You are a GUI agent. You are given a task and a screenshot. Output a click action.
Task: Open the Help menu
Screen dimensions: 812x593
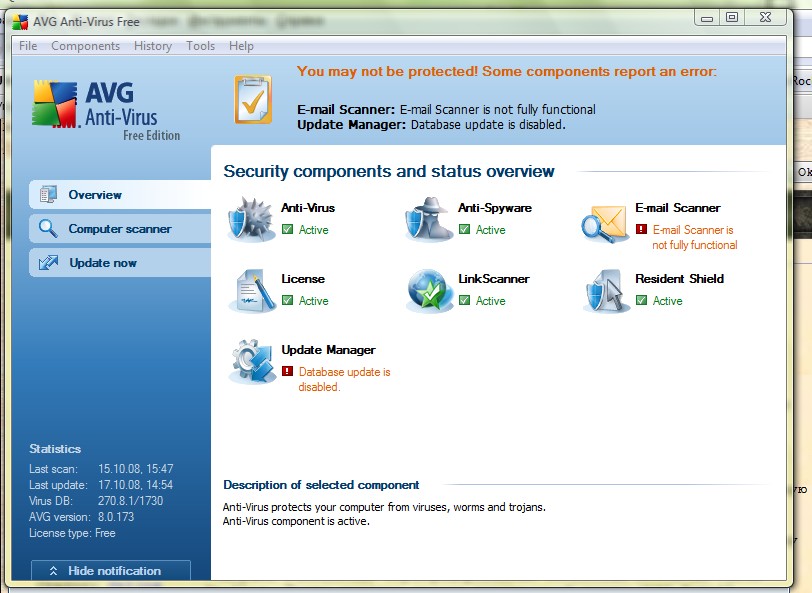[241, 46]
